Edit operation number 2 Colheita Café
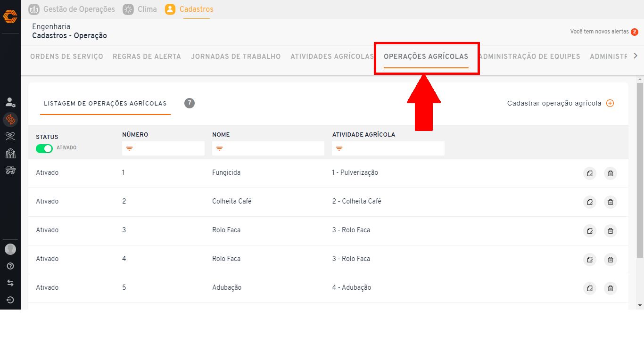 [590, 202]
